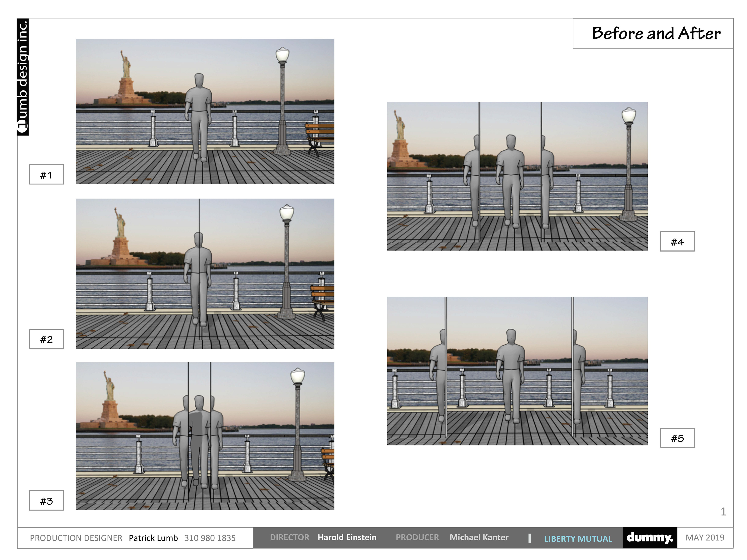Click the #4 frame label box
This screenshot has height=560, width=747.
point(677,241)
